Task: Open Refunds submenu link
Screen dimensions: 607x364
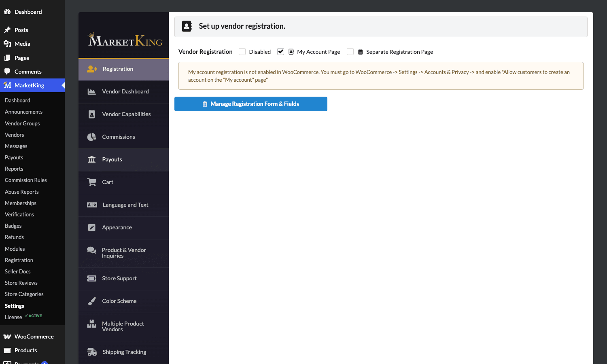Action: 14,237
